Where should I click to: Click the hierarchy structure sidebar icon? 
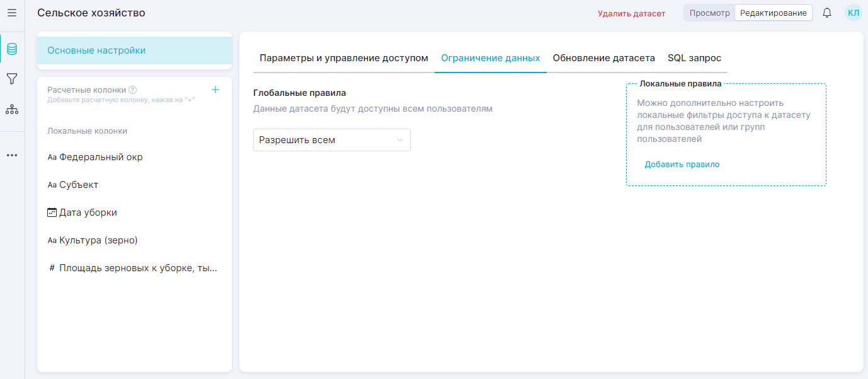coord(12,110)
